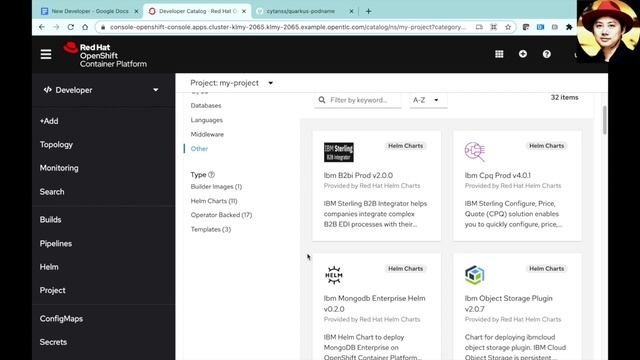Image resolution: width=640 pixels, height=360 pixels.
Task: Open a new browser tab
Action: pos(368,11)
